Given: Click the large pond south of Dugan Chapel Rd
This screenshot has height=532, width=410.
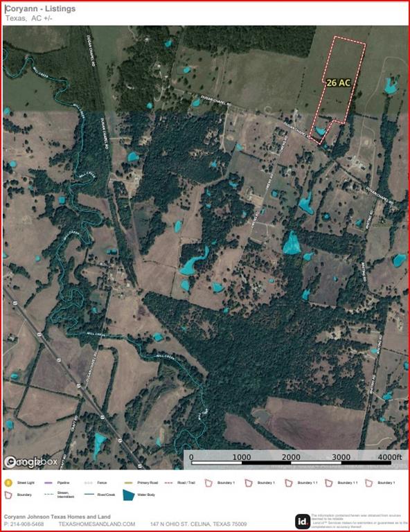Looking at the screenshot, I should click(x=292, y=243).
